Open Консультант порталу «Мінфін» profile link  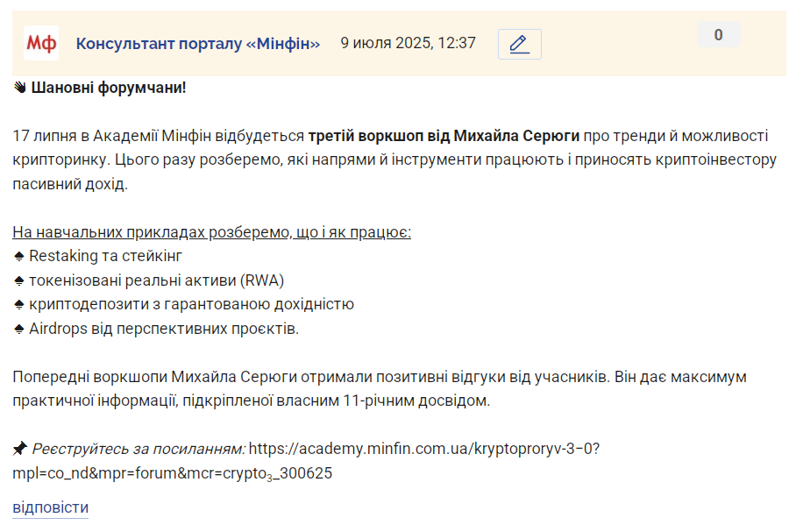[198, 44]
